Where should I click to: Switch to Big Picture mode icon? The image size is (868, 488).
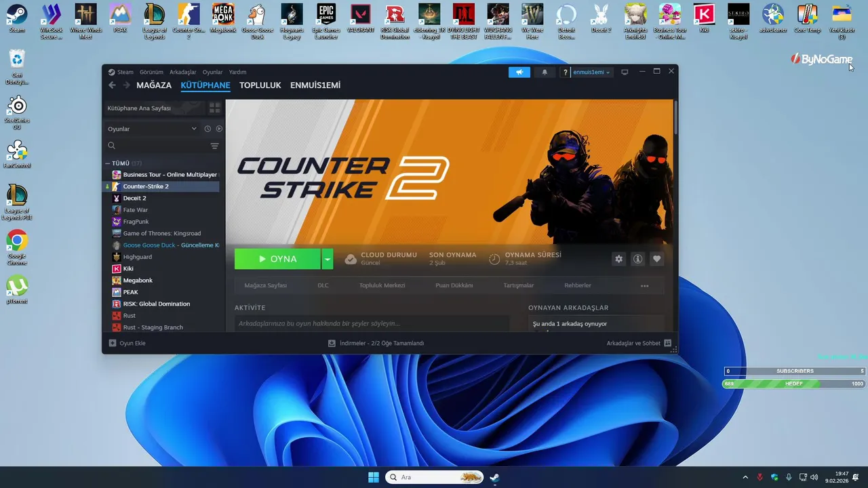(x=625, y=72)
